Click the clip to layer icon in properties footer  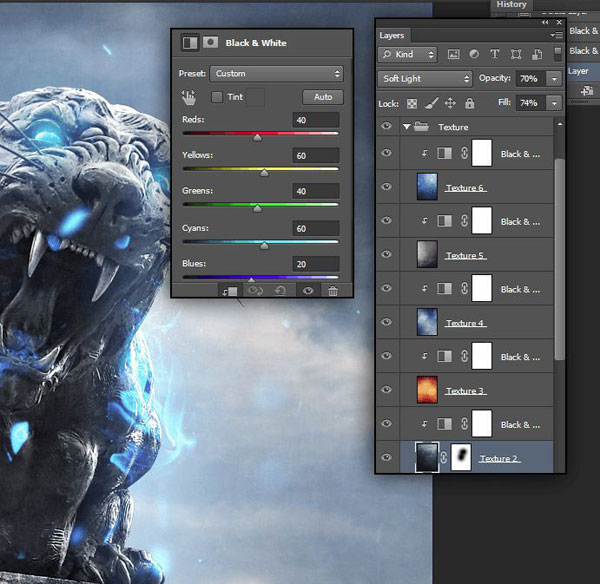(230, 291)
